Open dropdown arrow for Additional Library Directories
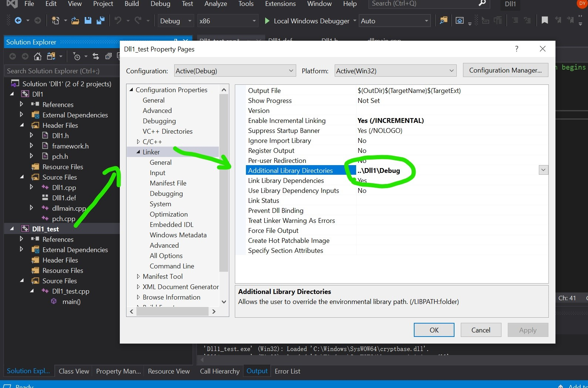 coord(543,170)
